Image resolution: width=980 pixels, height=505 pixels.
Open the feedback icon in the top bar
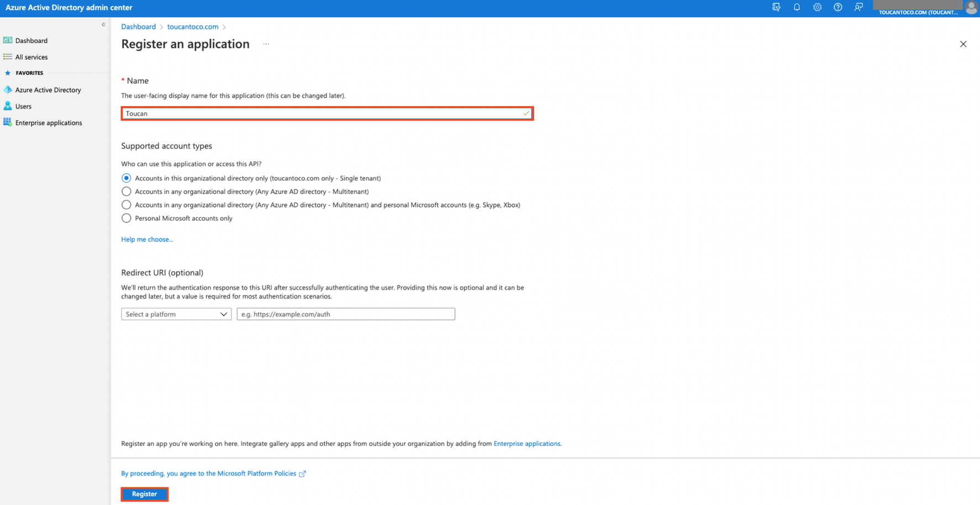(x=858, y=7)
